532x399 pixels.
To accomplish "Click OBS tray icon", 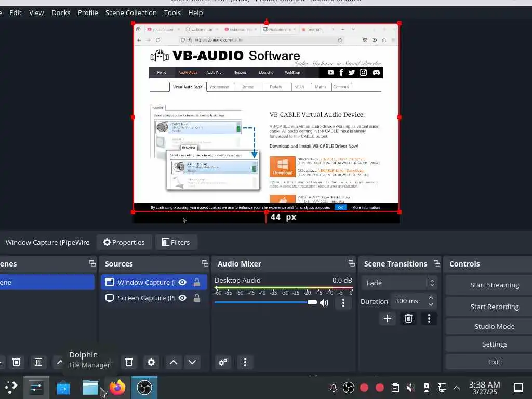I will [x=349, y=388].
